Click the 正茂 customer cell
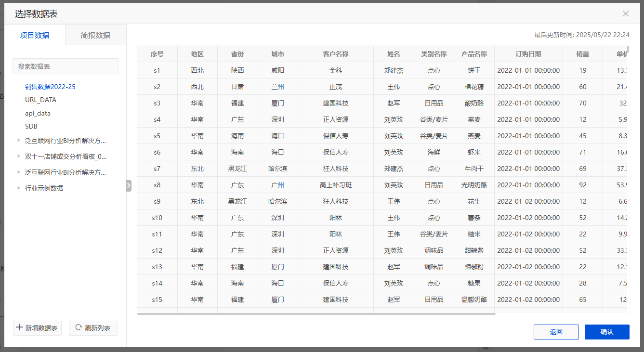The width and height of the screenshot is (644, 352). (336, 87)
